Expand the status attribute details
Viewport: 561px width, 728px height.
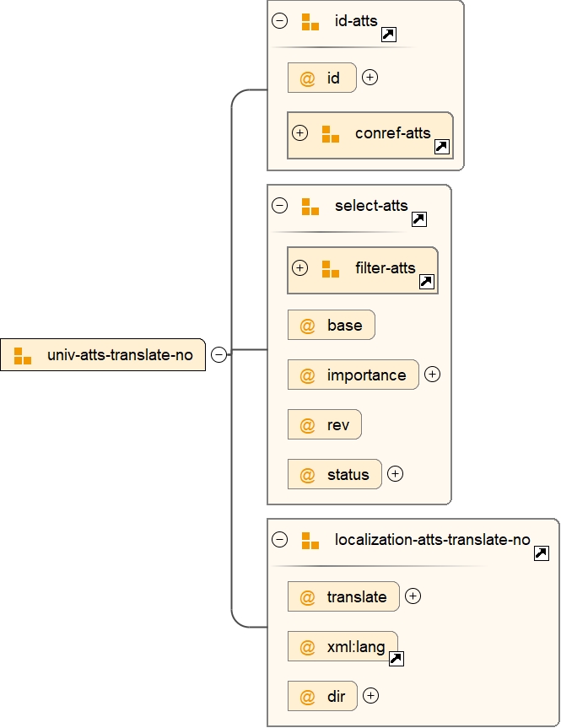(395, 474)
